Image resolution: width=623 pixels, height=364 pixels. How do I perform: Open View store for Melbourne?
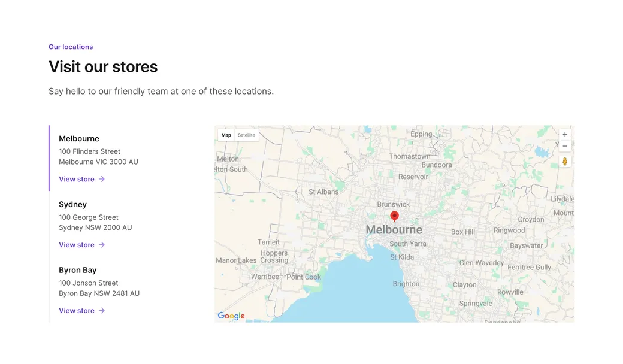click(76, 179)
